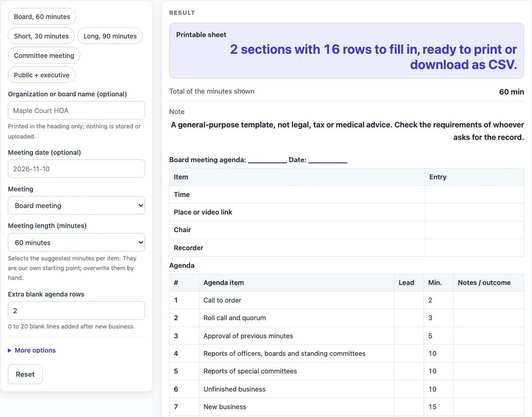Reset the form with the Reset button
The image size is (532, 417).
point(25,374)
